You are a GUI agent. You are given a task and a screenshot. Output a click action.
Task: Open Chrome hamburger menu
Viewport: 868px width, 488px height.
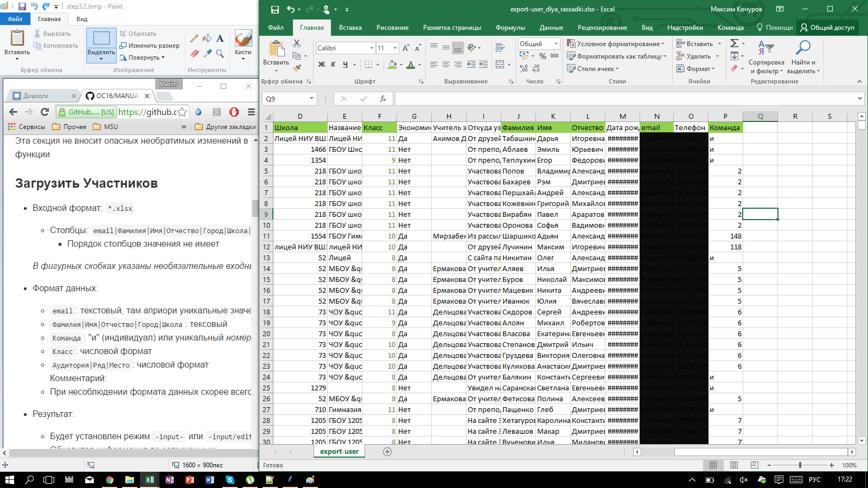click(x=251, y=112)
